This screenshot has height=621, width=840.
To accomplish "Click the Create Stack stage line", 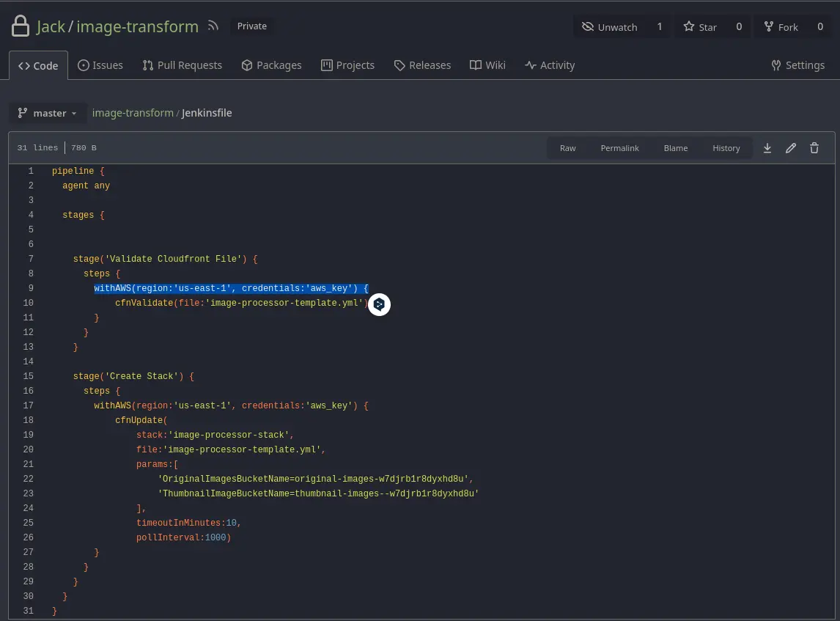I will tap(133, 376).
